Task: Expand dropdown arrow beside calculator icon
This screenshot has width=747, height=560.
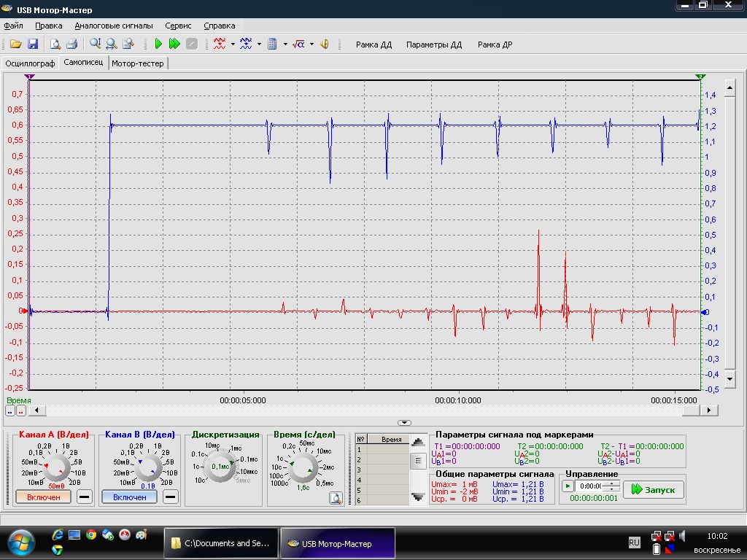Action: 285,44
